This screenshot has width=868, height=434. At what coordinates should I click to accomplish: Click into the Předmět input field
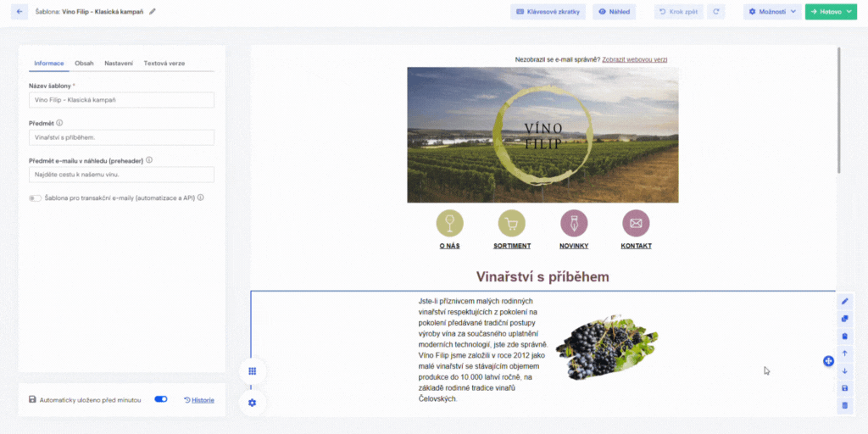pos(121,137)
